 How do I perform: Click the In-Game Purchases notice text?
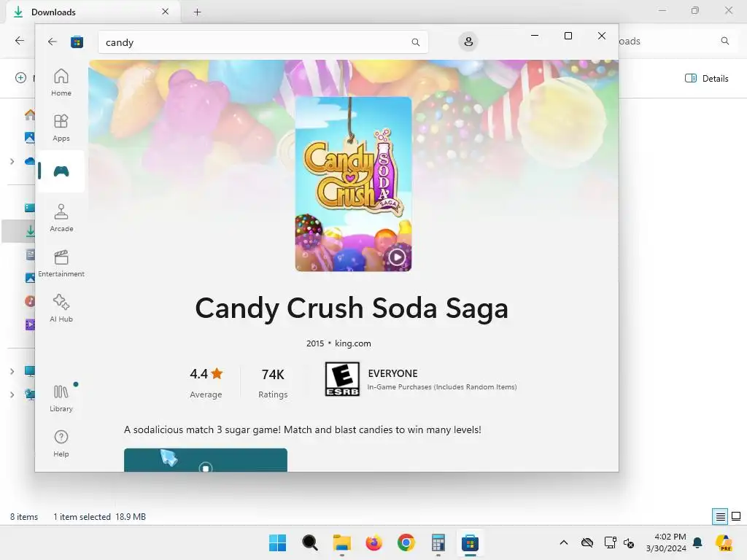(x=441, y=387)
